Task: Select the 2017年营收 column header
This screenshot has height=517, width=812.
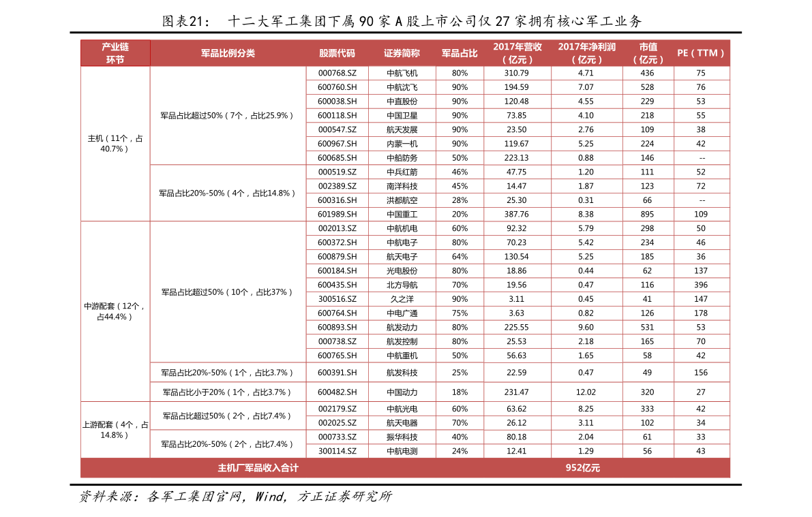Action: click(517, 53)
